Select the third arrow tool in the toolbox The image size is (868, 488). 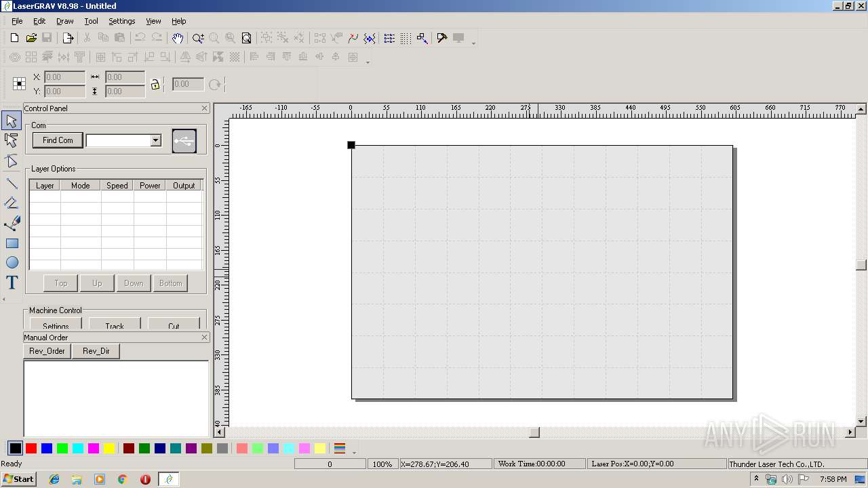12,161
